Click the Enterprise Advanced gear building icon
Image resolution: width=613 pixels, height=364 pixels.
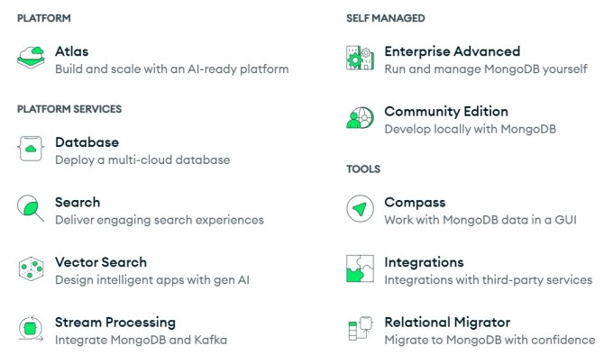360,58
